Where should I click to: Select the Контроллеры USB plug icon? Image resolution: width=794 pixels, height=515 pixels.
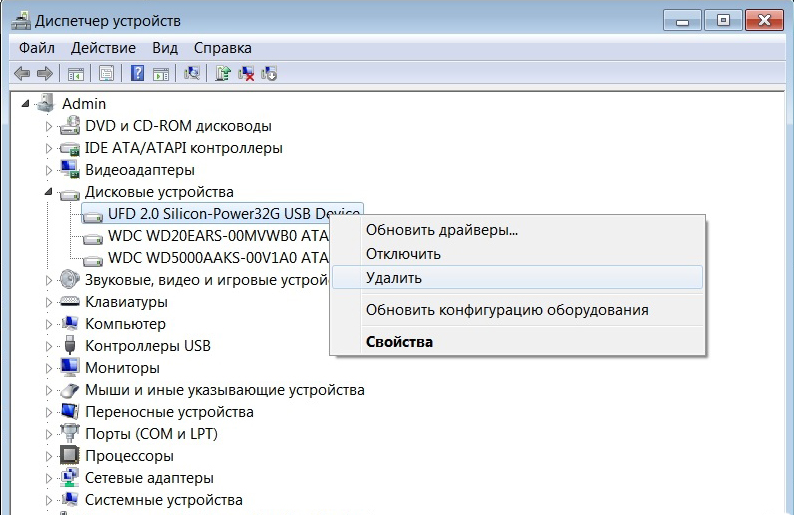(70, 345)
